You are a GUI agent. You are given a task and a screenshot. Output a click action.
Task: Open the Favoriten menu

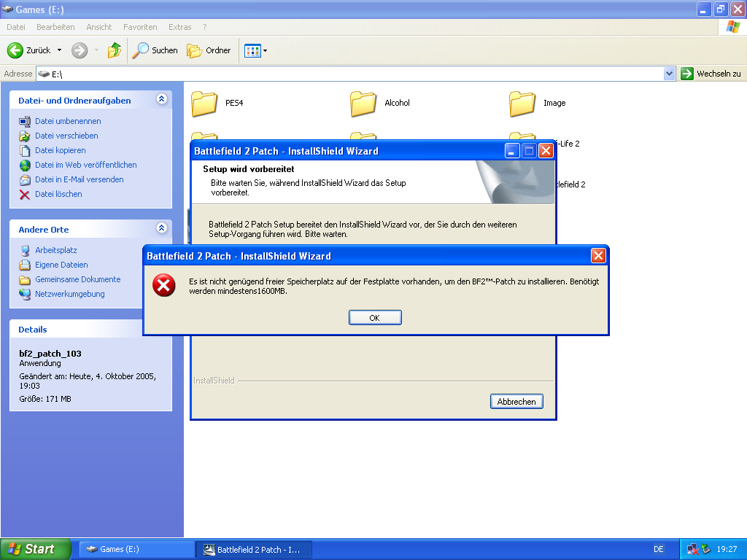pos(140,27)
